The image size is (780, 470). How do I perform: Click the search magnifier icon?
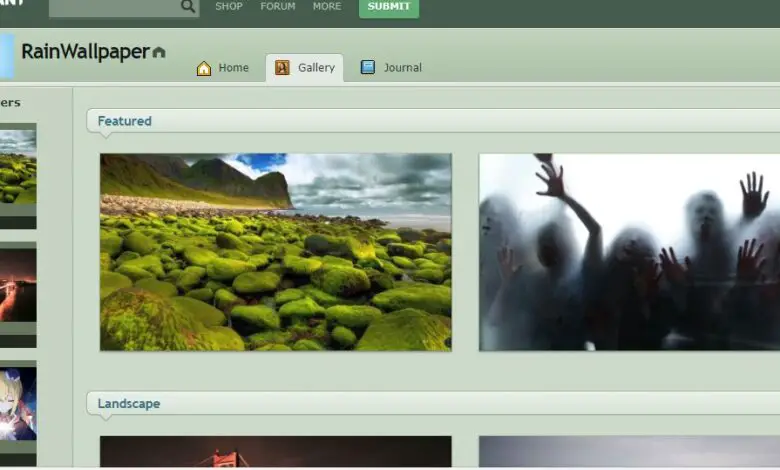[188, 6]
